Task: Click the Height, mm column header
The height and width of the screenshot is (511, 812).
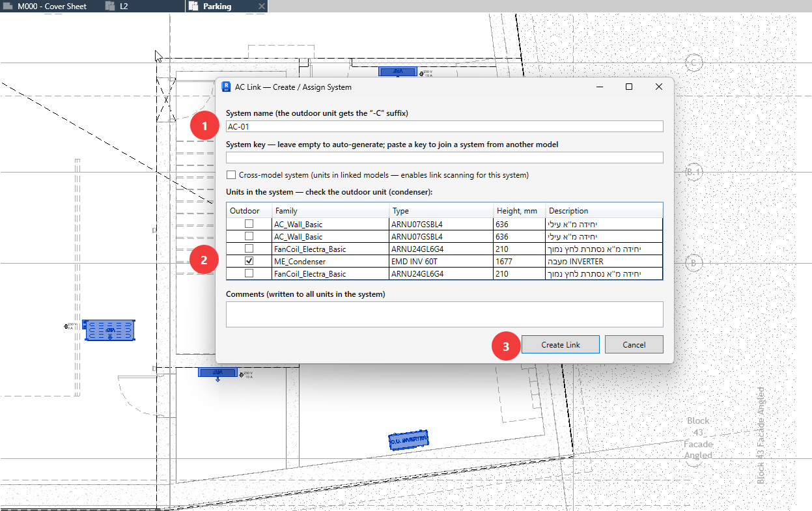Action: (x=519, y=210)
